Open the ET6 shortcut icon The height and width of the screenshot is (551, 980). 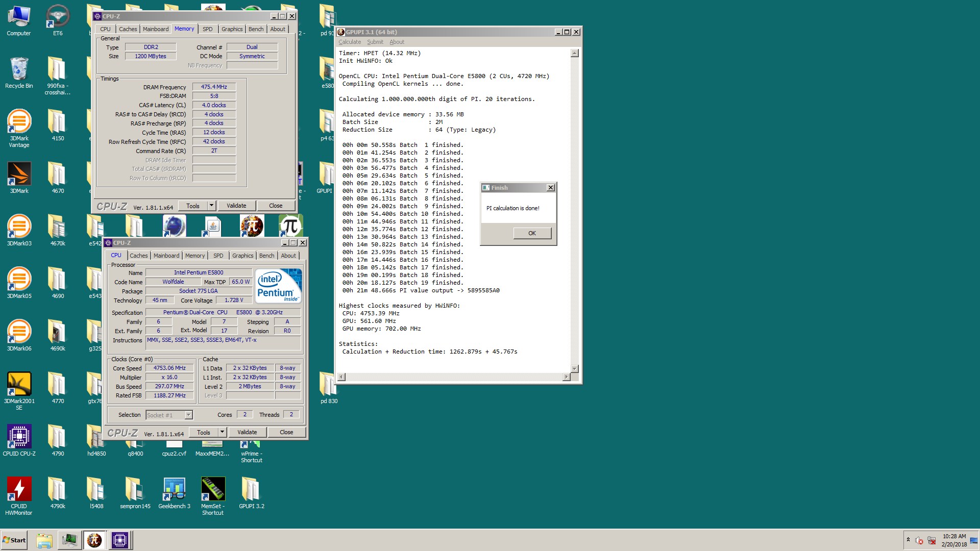pos(58,20)
